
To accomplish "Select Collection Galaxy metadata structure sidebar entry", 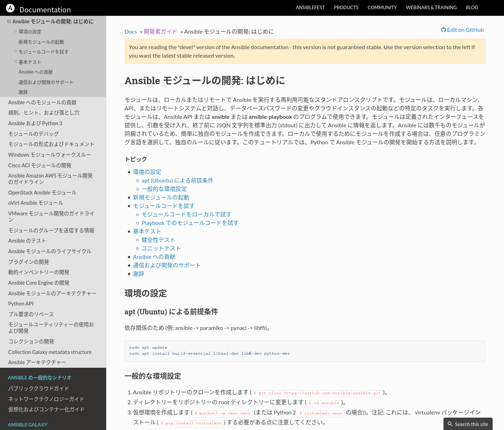I will (50, 352).
